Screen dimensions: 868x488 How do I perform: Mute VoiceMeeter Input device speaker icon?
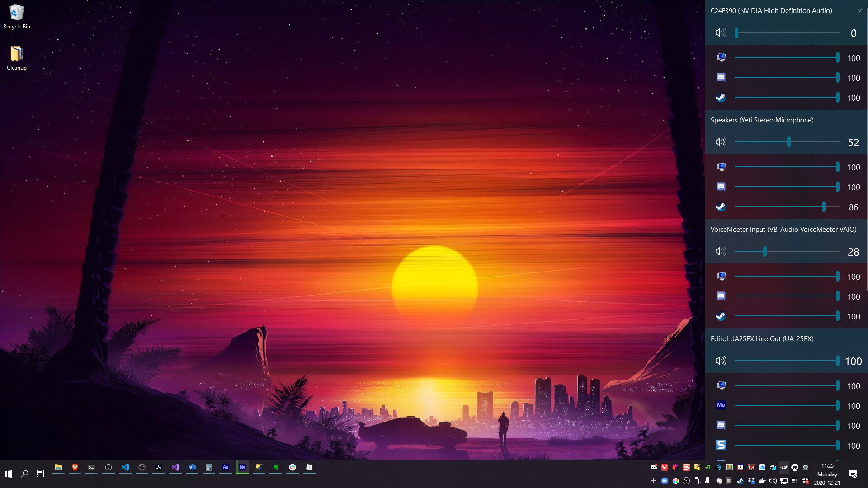point(721,251)
